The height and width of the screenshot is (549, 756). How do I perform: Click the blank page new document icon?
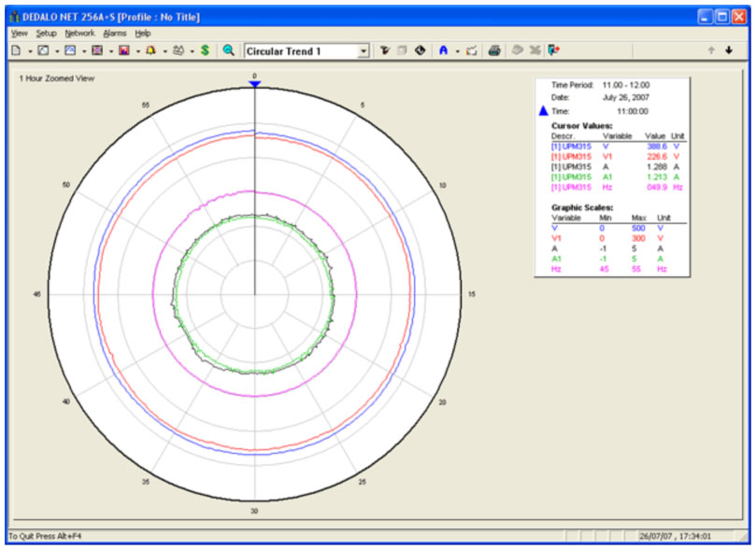click(16, 50)
